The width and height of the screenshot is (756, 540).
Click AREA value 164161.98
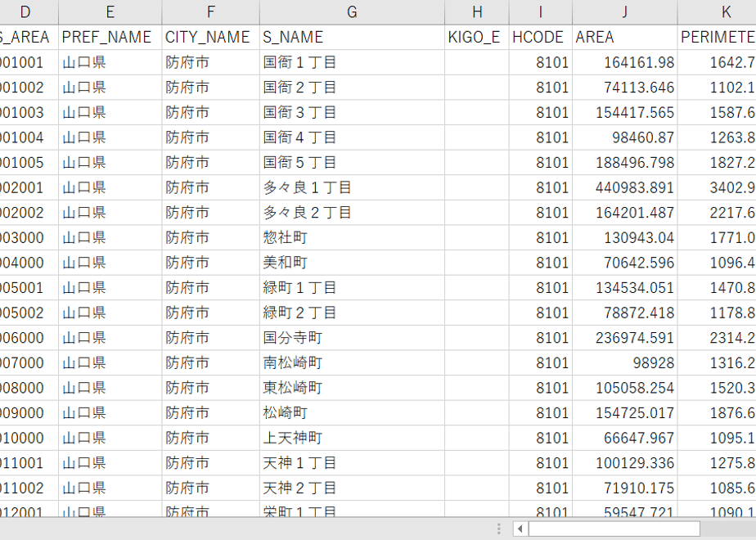coord(625,62)
